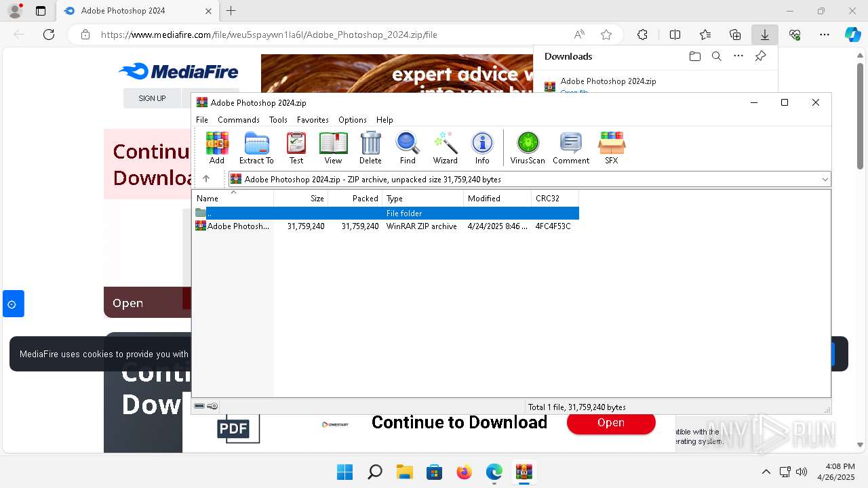Open the Help menu
The image size is (868, 488).
pyautogui.click(x=384, y=120)
